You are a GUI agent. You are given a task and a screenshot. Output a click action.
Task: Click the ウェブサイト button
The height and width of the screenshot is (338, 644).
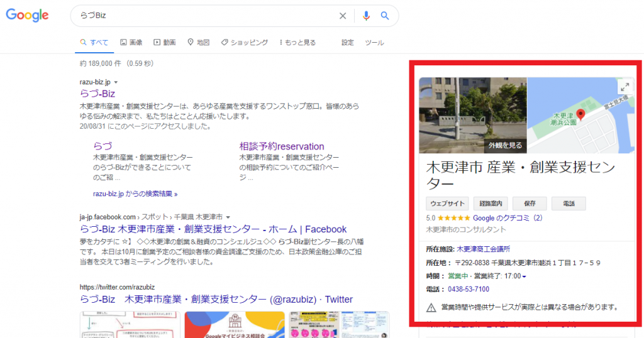click(x=447, y=204)
